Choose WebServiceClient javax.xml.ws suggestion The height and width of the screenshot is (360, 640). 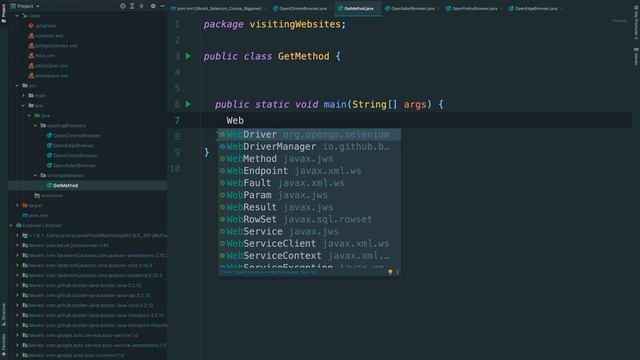(x=309, y=244)
